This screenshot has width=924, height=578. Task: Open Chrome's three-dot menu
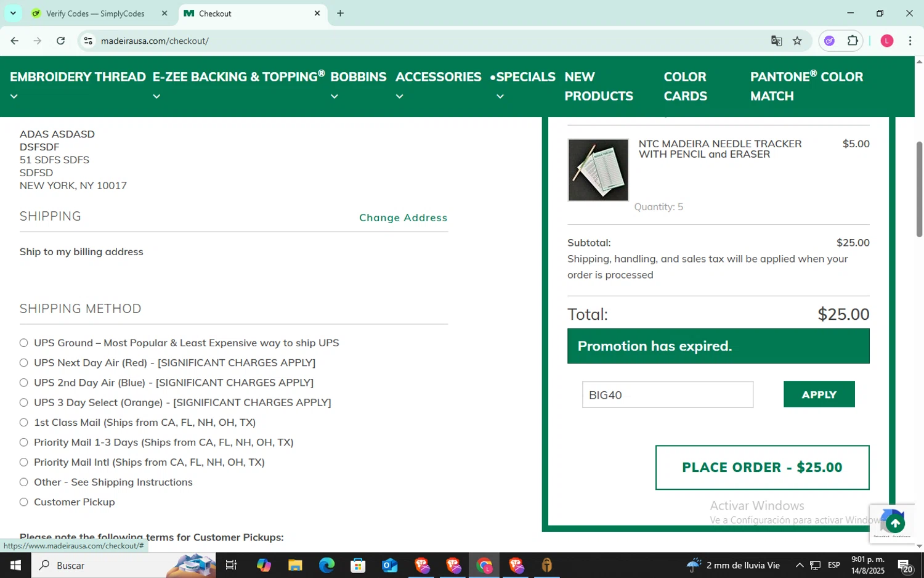[910, 41]
